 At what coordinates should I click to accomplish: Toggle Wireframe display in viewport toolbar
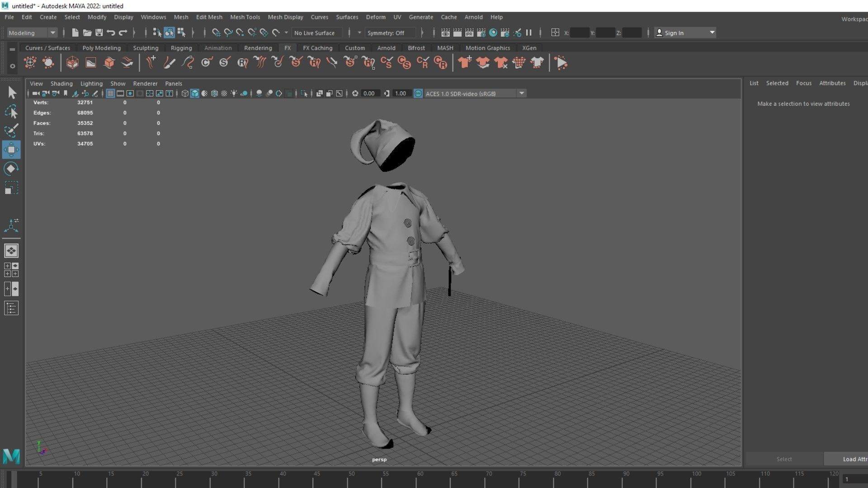click(185, 94)
